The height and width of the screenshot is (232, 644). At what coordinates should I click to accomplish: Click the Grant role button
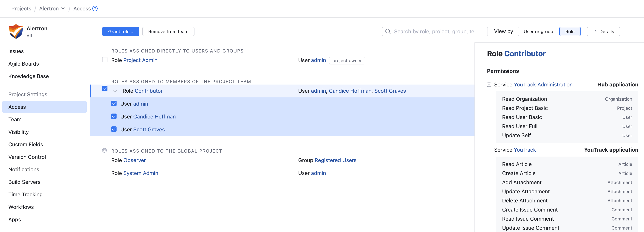121,32
